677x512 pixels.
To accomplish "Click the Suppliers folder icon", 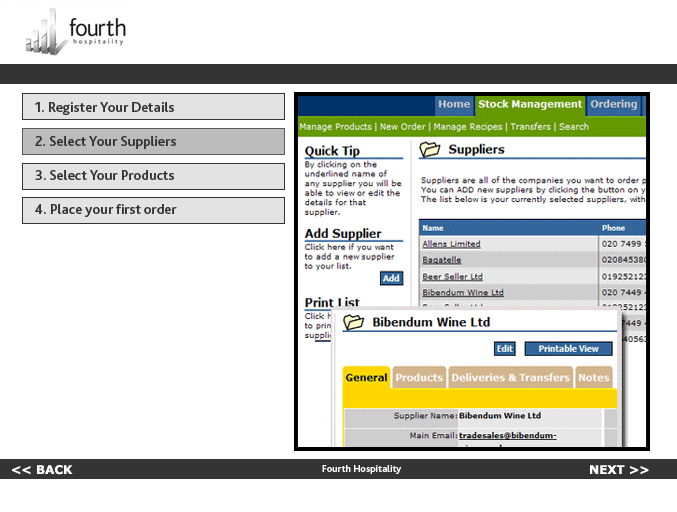I will point(430,149).
